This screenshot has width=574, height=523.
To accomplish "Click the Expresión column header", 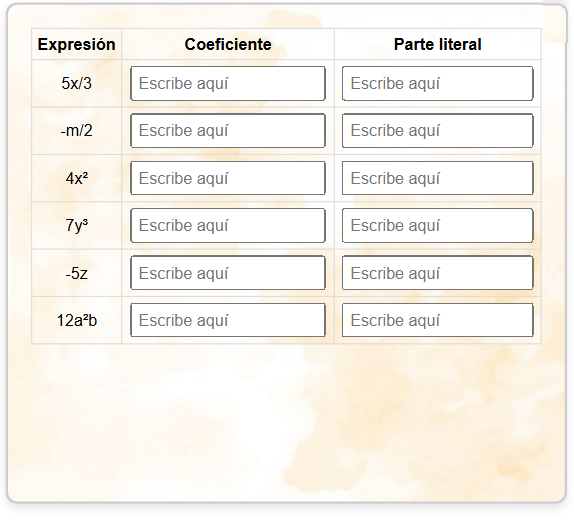I will (x=77, y=44).
